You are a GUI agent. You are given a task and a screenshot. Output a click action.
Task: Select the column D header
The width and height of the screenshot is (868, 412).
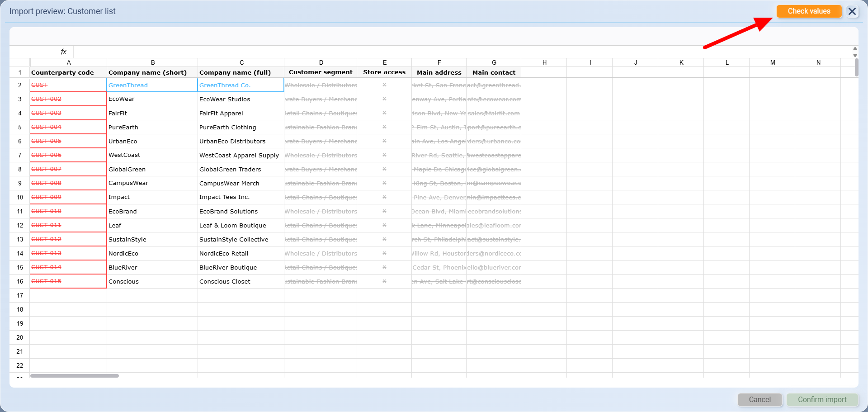pos(321,62)
